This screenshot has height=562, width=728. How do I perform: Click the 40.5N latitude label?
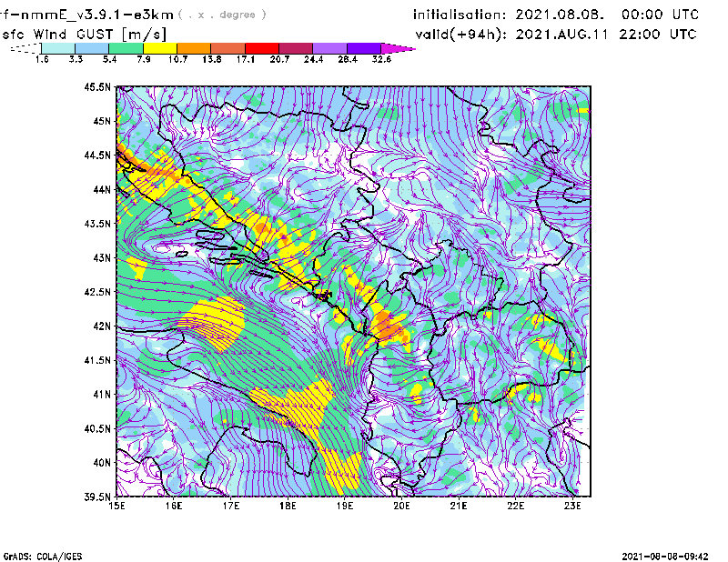97,429
